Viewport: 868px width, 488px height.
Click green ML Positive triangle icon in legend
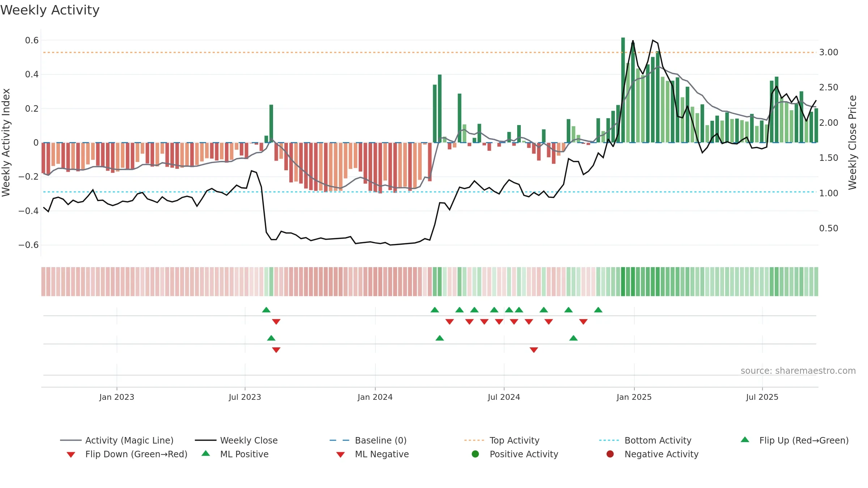pos(206,453)
